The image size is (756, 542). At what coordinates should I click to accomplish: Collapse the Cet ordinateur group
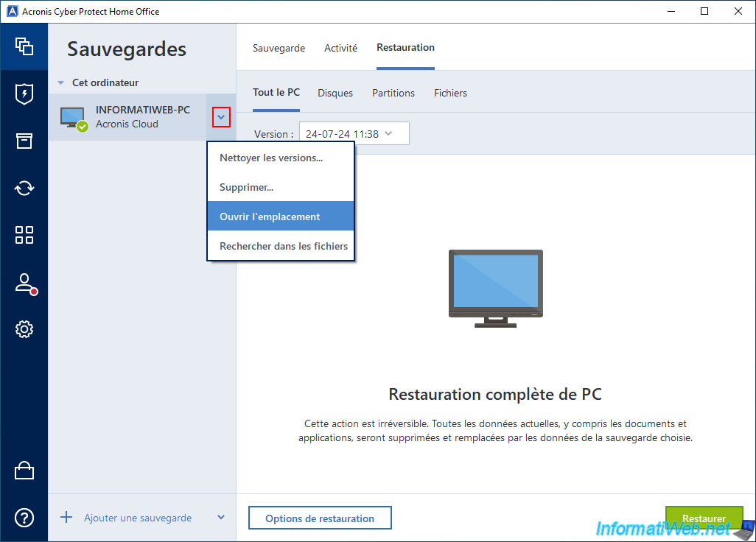point(61,83)
